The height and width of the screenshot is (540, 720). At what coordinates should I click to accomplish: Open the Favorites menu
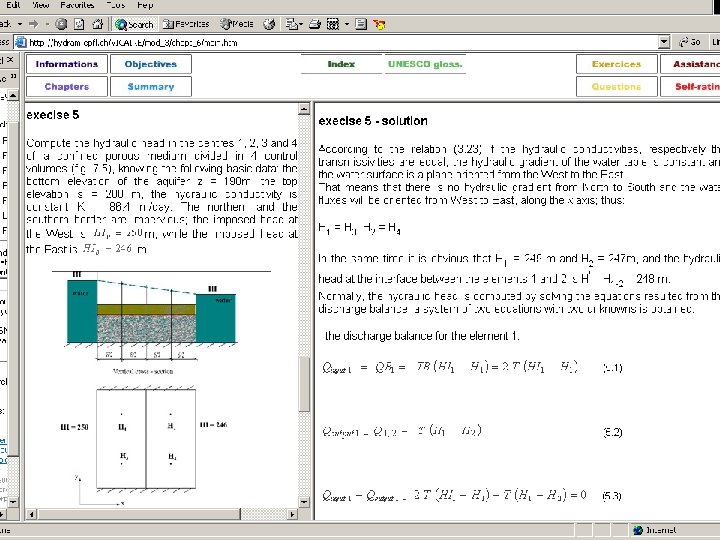(77, 5)
